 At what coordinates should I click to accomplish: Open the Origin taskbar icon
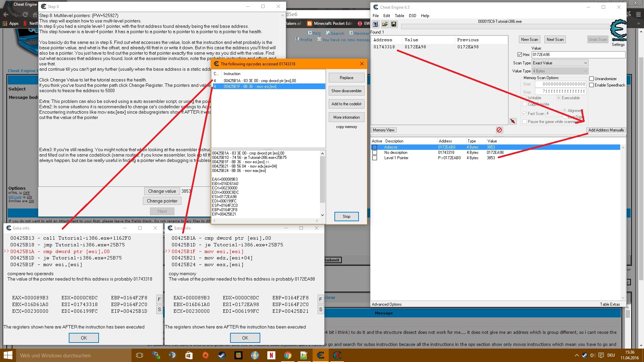tap(205, 355)
